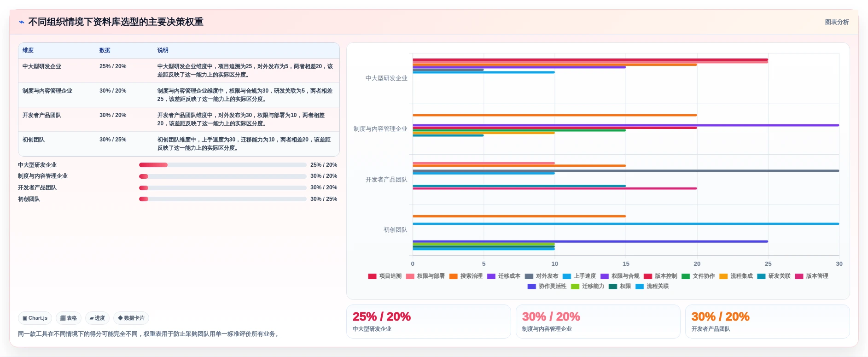Click the 中大型研发企业 chart axis label
The height and width of the screenshot is (357, 868).
tap(386, 78)
